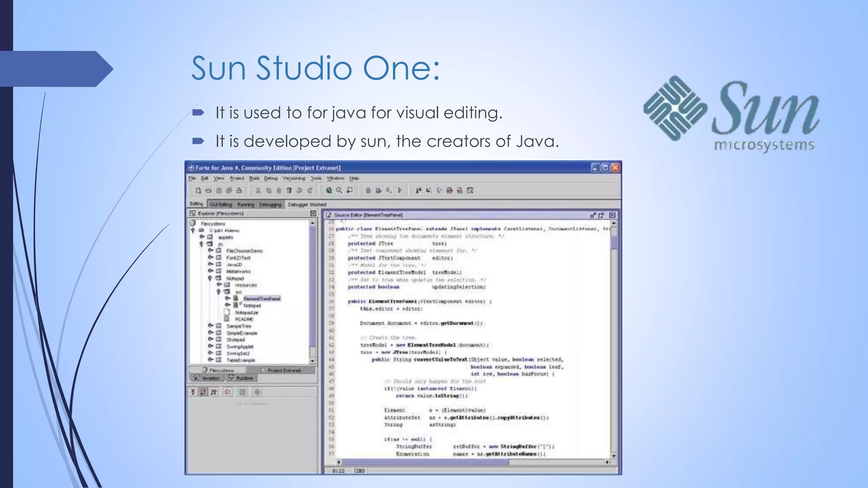
Task: Click the Explorer scrollbar up arrow
Action: pyautogui.click(x=312, y=223)
